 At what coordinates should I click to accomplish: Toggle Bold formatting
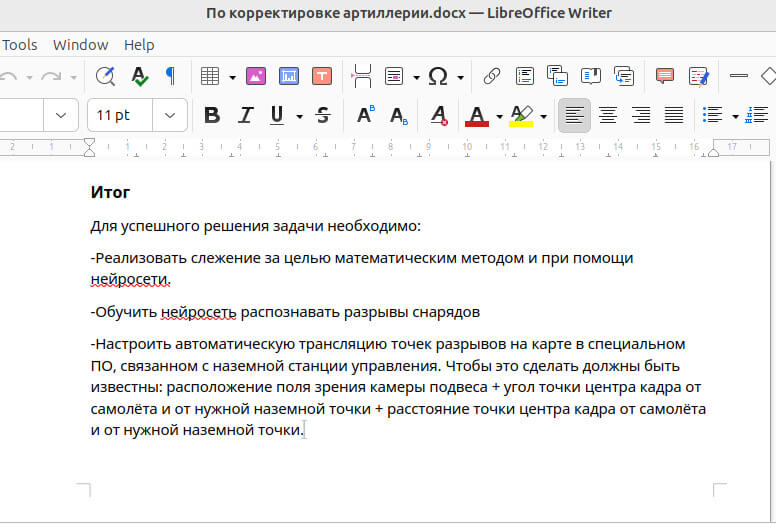[x=212, y=115]
